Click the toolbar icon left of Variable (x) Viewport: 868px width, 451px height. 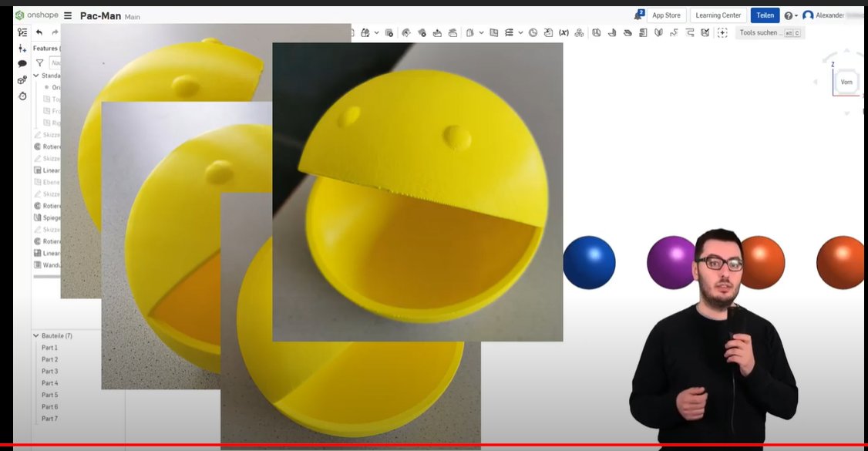tap(548, 32)
